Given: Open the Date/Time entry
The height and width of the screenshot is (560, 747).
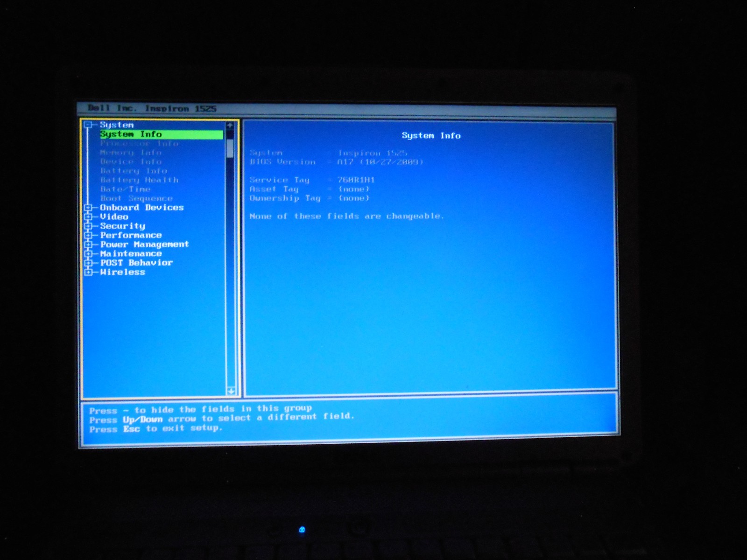Looking at the screenshot, I should pos(125,189).
